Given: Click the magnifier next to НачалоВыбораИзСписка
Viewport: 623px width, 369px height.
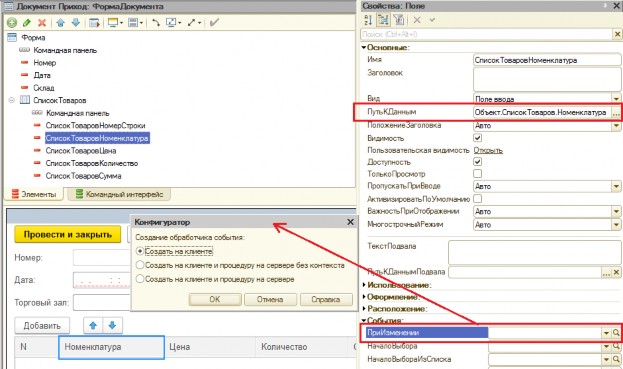Looking at the screenshot, I should point(616,359).
